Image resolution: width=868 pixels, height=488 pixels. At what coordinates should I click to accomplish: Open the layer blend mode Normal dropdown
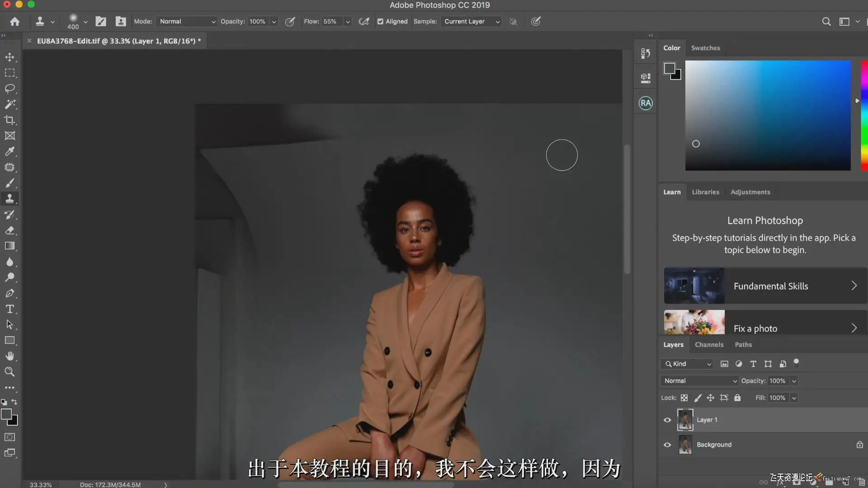click(699, 381)
